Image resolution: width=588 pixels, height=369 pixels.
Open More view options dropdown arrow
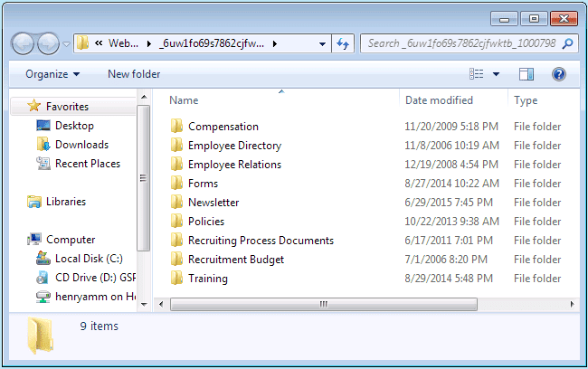(496, 74)
